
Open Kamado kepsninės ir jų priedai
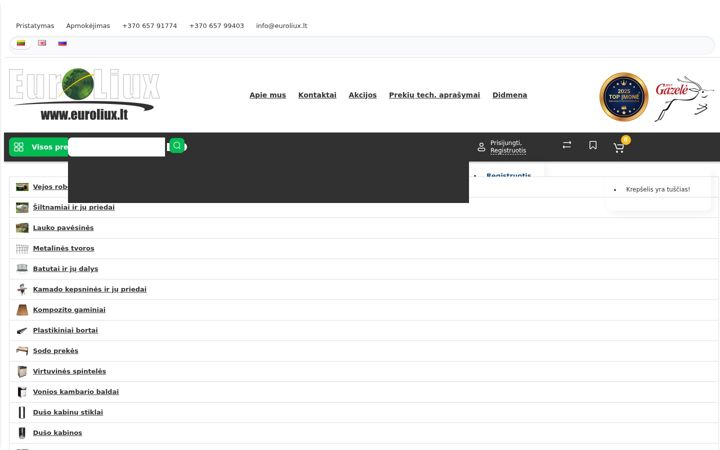click(x=90, y=289)
